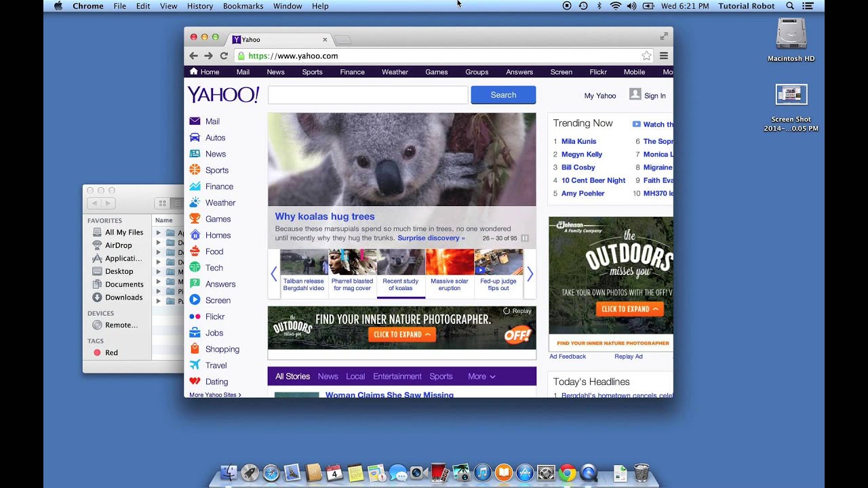The height and width of the screenshot is (488, 868).
Task: Pause the Yahoo news carousel
Action: 525,239
